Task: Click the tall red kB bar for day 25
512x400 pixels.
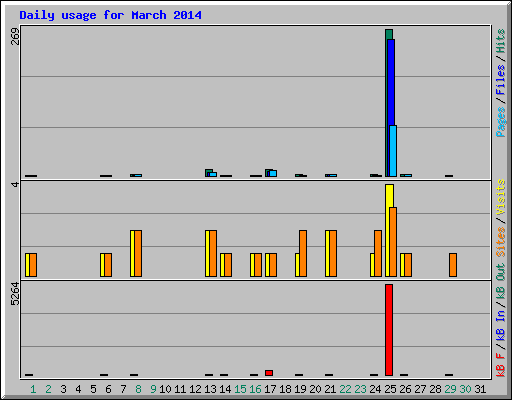Action: (389, 330)
